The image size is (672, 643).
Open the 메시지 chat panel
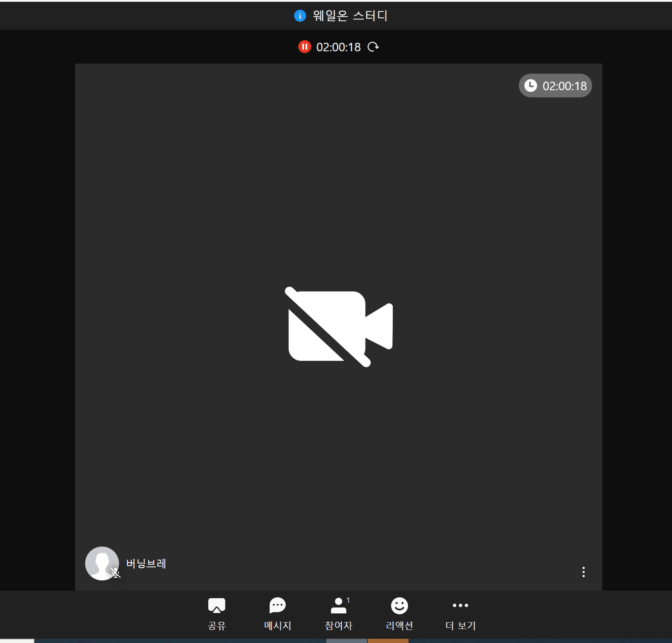click(277, 614)
